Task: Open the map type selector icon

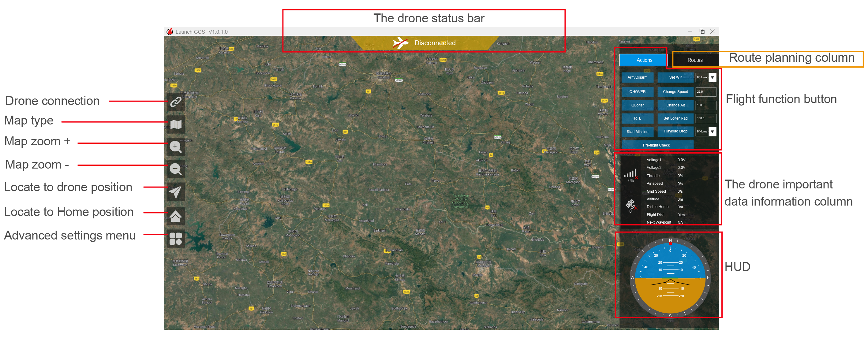Action: [176, 124]
